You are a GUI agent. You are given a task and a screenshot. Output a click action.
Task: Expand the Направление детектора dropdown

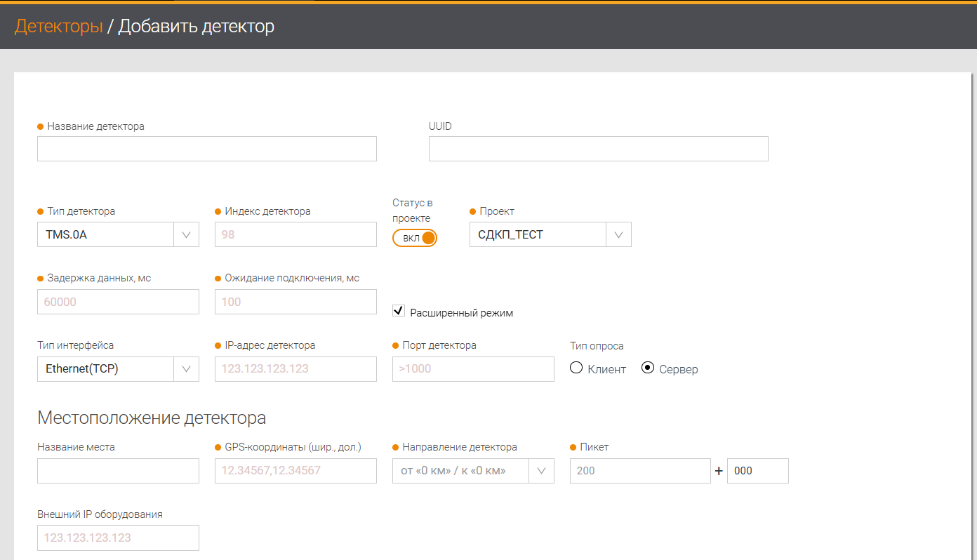point(473,470)
